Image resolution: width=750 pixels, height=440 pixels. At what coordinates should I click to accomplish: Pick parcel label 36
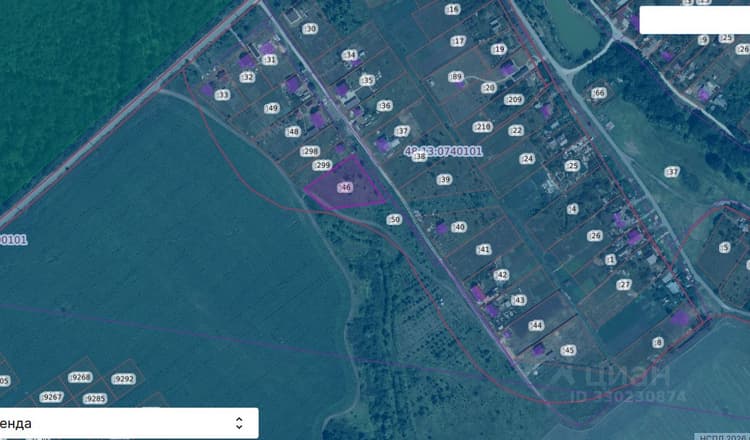(x=385, y=106)
